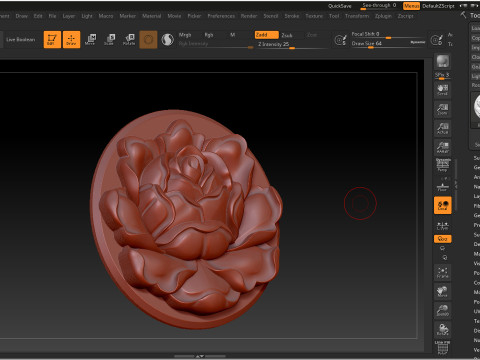Click the divider arrows beside the Floor icon
This screenshot has height=360, width=480.
point(456,184)
